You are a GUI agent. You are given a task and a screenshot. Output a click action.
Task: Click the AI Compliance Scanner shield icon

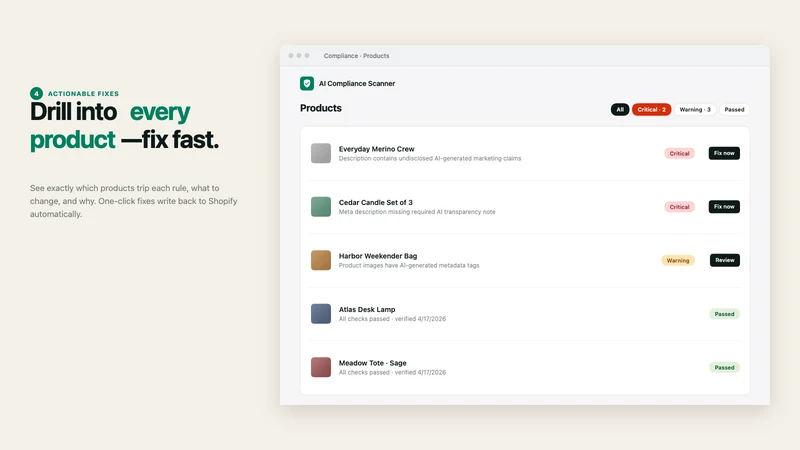[x=307, y=83]
